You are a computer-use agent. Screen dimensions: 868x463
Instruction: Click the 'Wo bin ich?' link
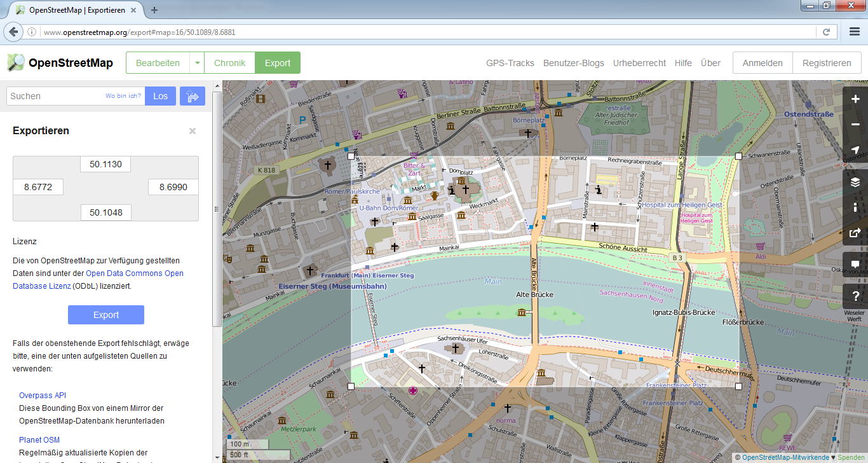123,96
